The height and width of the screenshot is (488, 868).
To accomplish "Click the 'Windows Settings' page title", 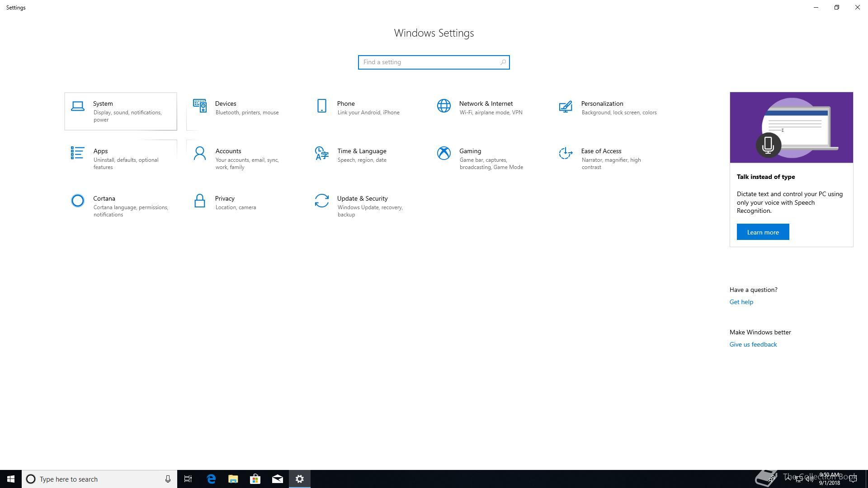I will point(434,33).
